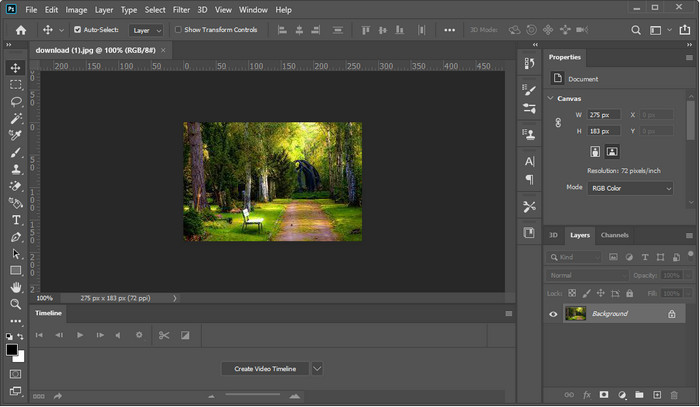Delete layer with trash icon
The height and width of the screenshot is (407, 700).
pyautogui.click(x=674, y=395)
